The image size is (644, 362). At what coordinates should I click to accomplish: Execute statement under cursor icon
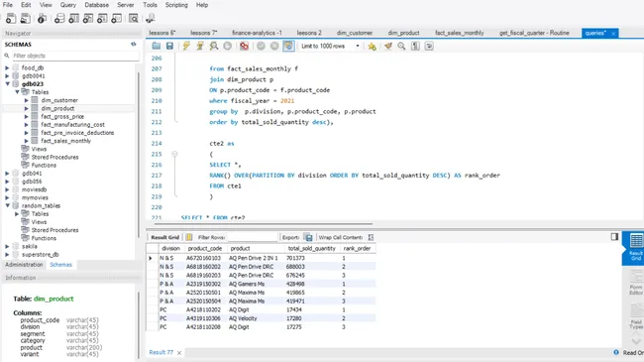(x=200, y=46)
